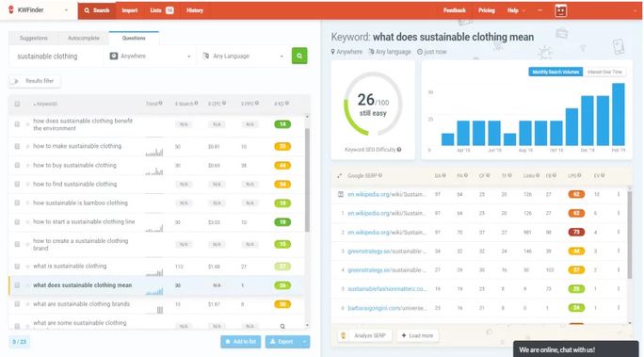Screen dimensions: 644x357
Task: Click the KD column help icon
Action: (x=287, y=103)
